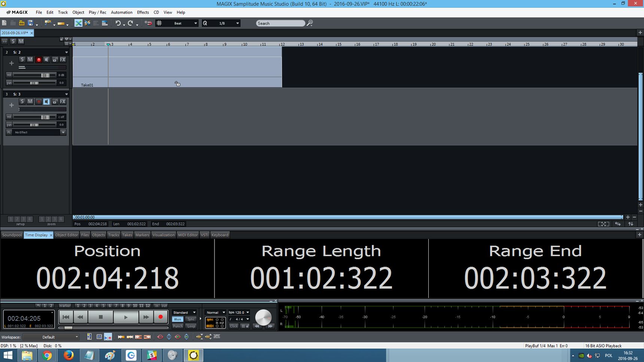Viewport: 644px width, 362px height.
Task: Open Chrome from the taskbar
Action: 47,355
